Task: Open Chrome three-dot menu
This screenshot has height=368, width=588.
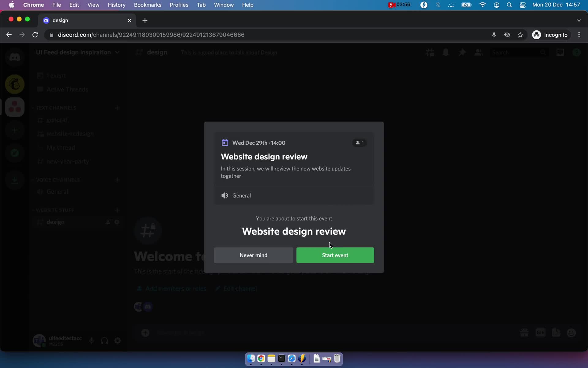Action: click(579, 35)
